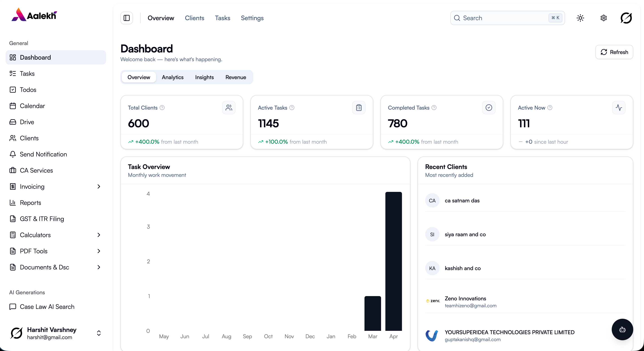Open the account switcher beside Harshit Varshney
This screenshot has height=351, width=644.
click(99, 333)
